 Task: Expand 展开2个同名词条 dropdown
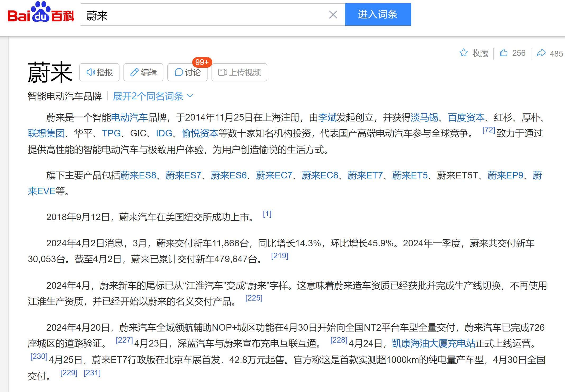coord(153,96)
